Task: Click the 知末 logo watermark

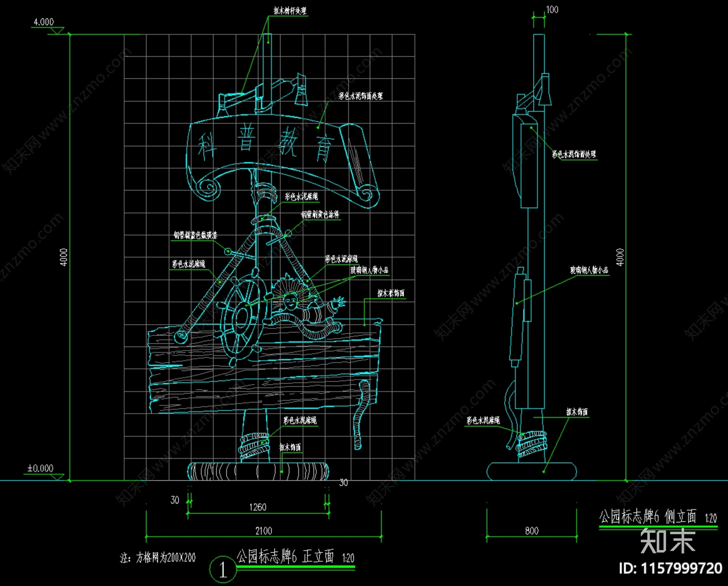Action: (667, 541)
